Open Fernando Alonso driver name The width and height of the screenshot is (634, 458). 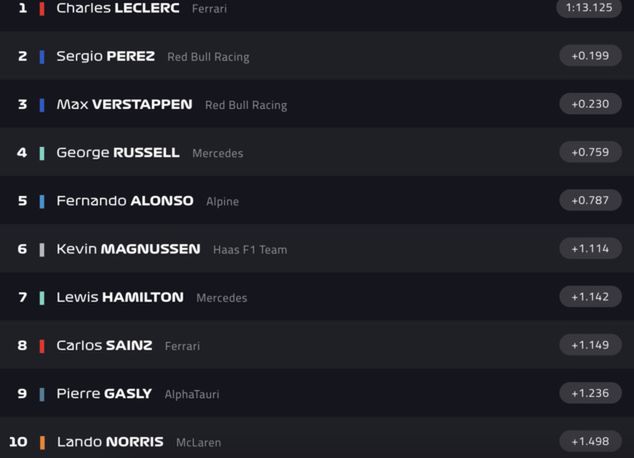(x=125, y=201)
